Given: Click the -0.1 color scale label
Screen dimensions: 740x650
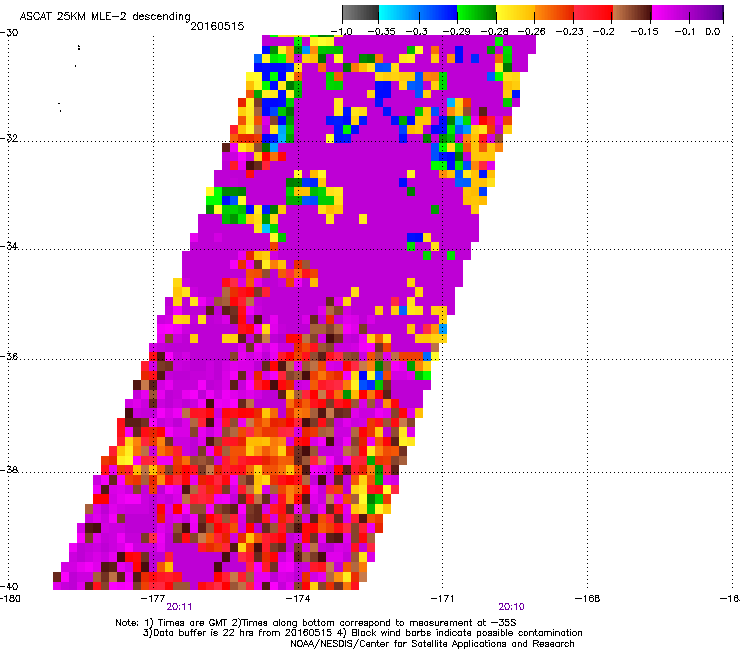Looking at the screenshot, I should tap(685, 32).
